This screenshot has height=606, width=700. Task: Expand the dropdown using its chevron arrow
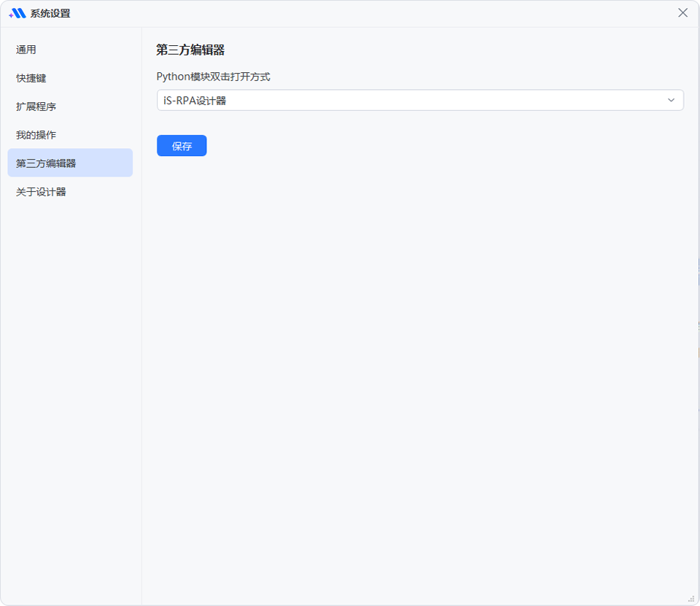tap(671, 101)
